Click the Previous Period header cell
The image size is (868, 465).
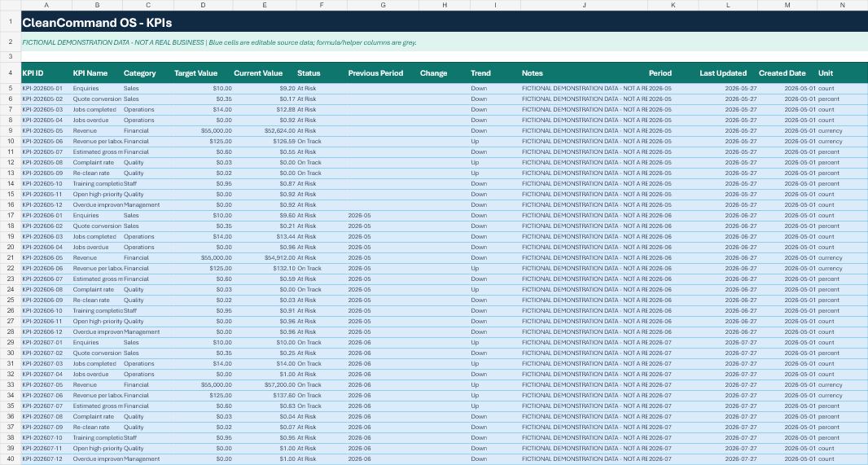coord(383,73)
